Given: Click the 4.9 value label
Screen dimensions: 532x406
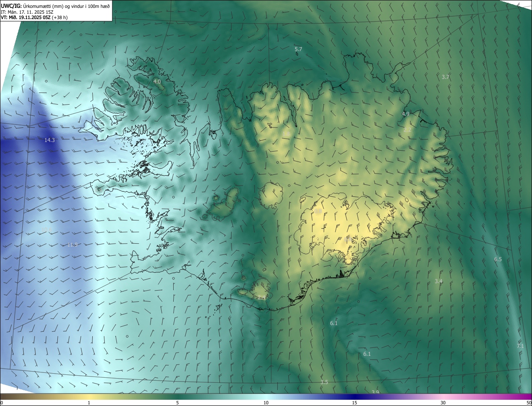Looking at the screenshot, I should [x=406, y=114].
